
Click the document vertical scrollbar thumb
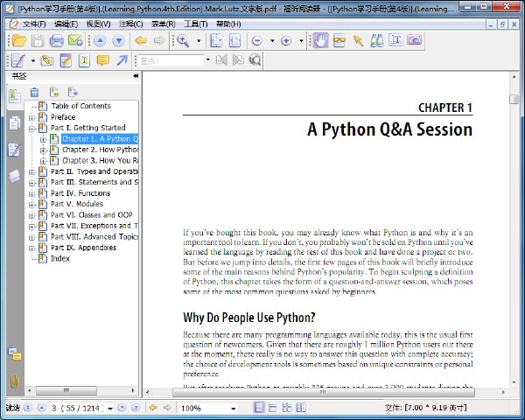coord(514,100)
